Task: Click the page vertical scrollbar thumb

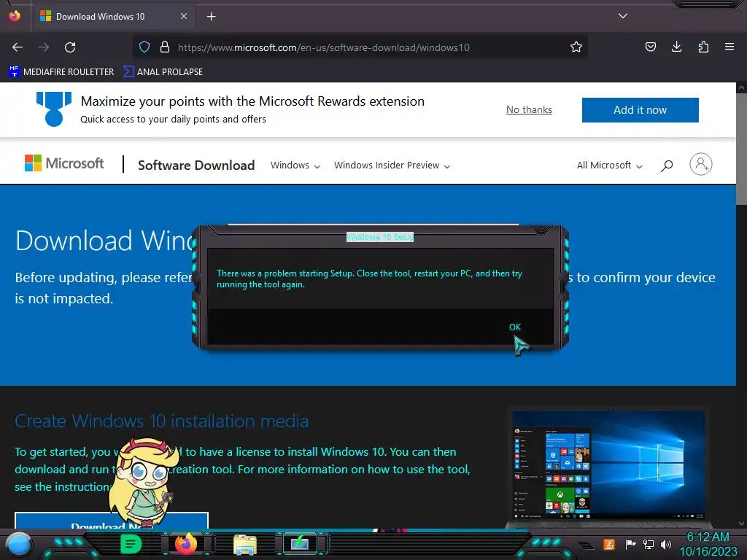Action: point(741,149)
